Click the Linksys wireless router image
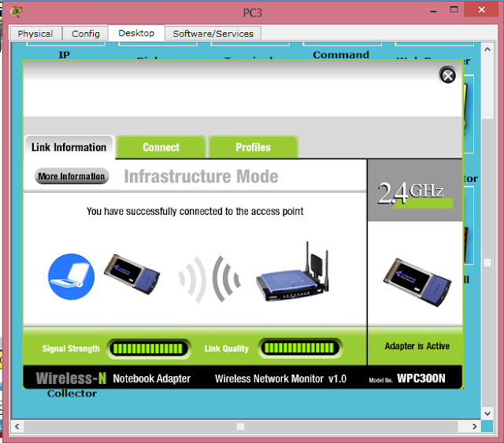This screenshot has height=443, width=504. point(292,272)
